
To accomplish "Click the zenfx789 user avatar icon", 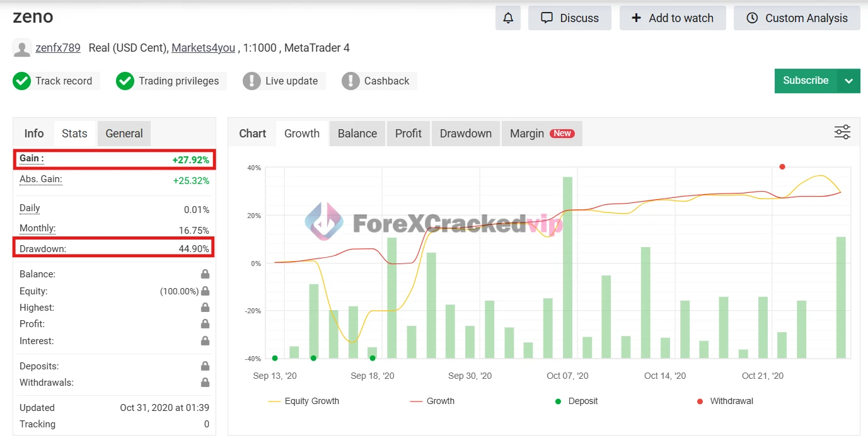I will [22, 48].
